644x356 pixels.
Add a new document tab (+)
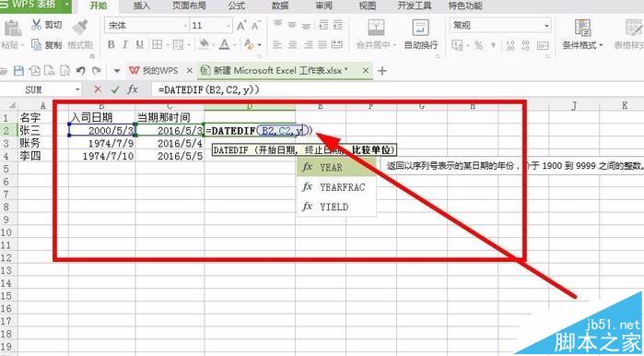pos(382,71)
